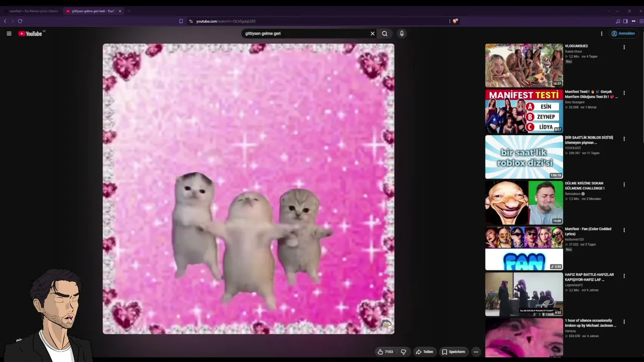
Task: Open the Brave Shields icon
Action: click(455, 21)
